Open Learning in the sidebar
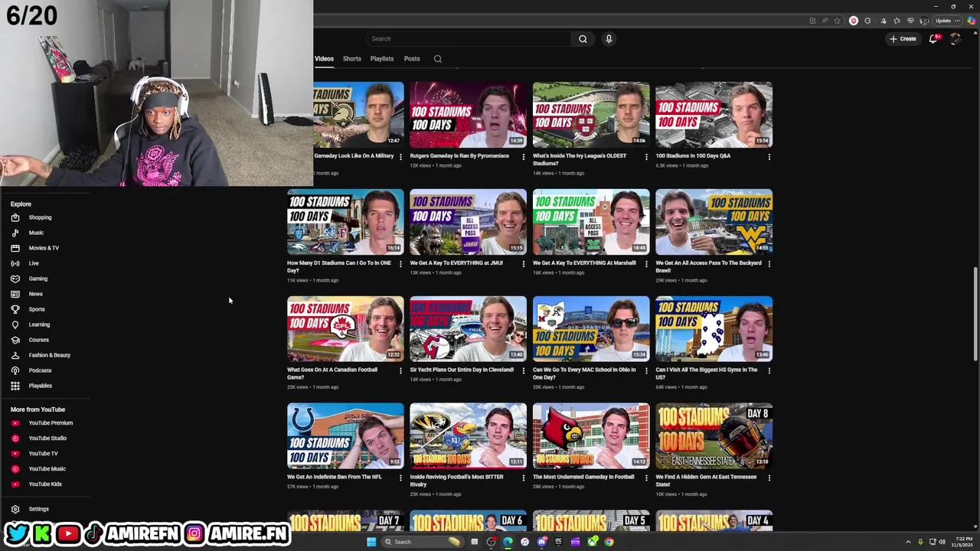 pyautogui.click(x=39, y=324)
